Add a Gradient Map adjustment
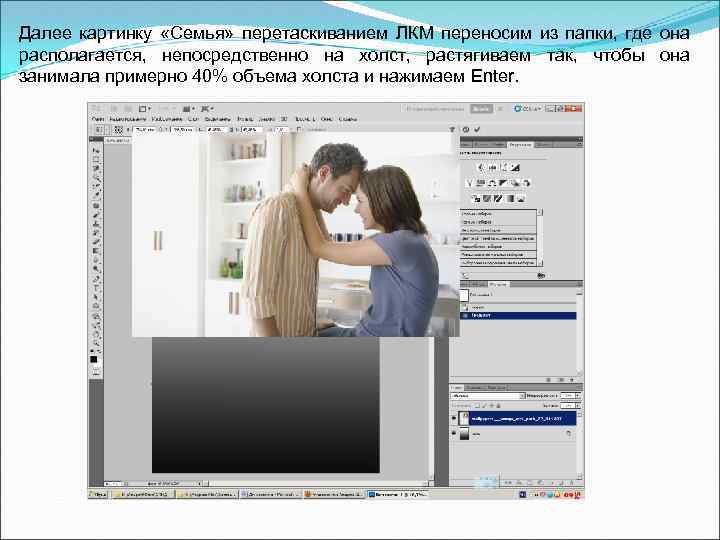 click(x=510, y=198)
